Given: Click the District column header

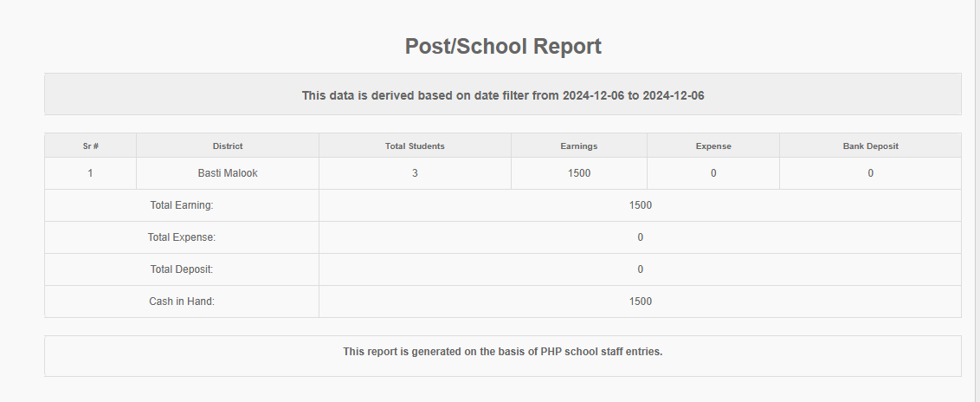Looking at the screenshot, I should pos(228,146).
